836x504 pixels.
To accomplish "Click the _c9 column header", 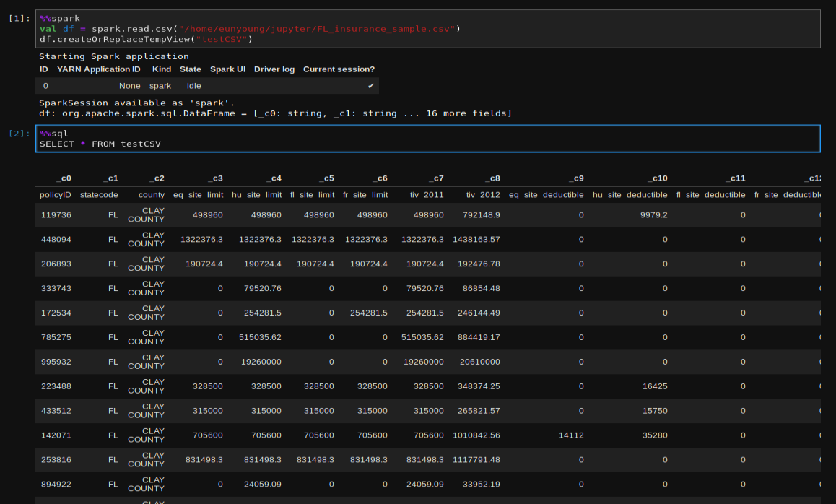I will click(576, 178).
